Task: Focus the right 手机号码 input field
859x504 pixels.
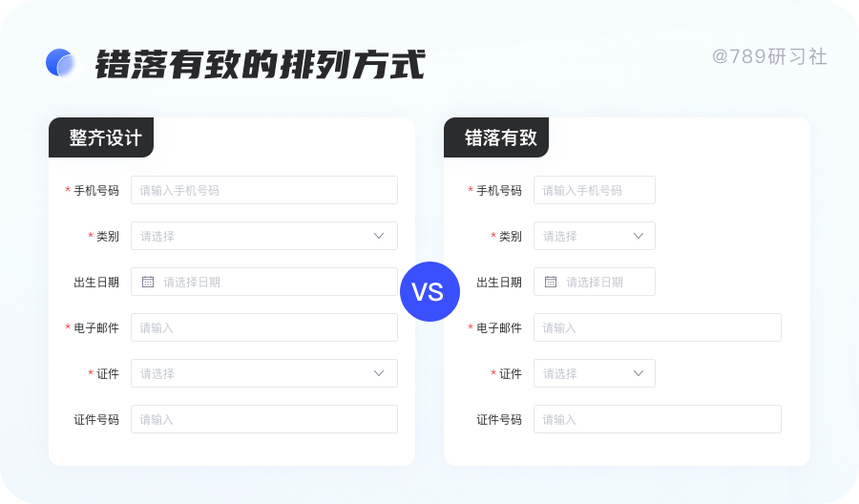Action: pos(595,190)
